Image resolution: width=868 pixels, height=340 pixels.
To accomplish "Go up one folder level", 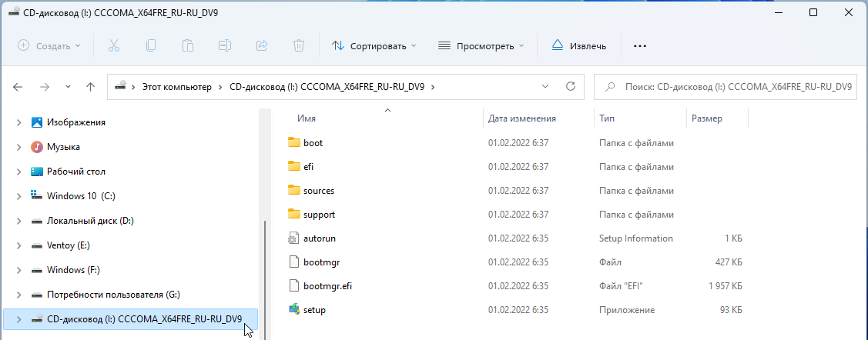I will pos(91,87).
